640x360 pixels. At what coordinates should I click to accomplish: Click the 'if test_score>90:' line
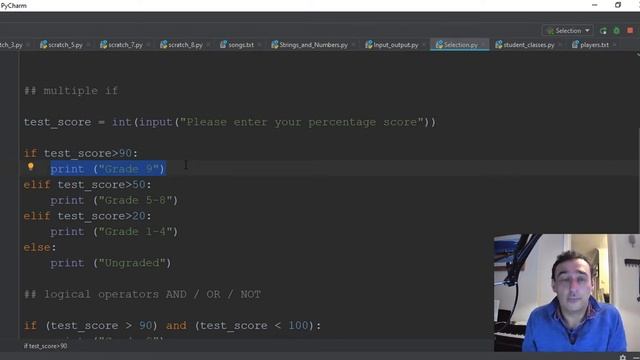(x=81, y=153)
